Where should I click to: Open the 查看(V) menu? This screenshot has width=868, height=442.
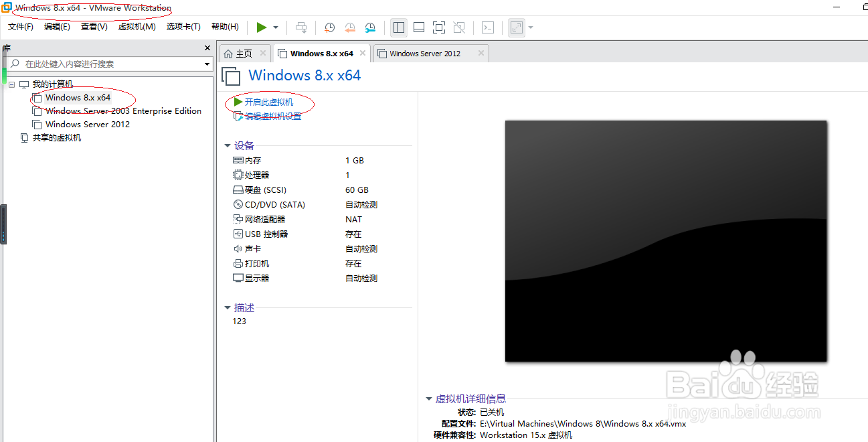click(94, 27)
